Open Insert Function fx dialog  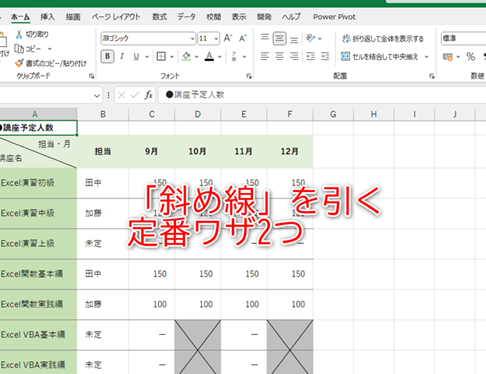[x=148, y=95]
